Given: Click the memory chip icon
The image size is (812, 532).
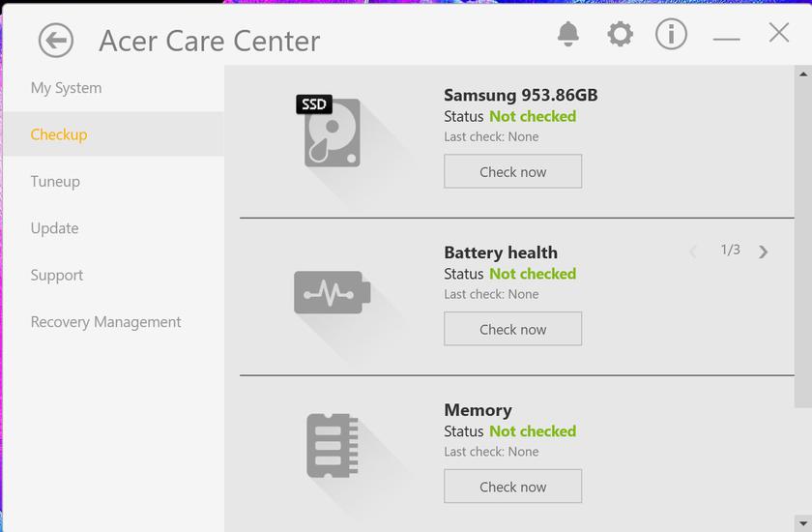Looking at the screenshot, I should (332, 446).
